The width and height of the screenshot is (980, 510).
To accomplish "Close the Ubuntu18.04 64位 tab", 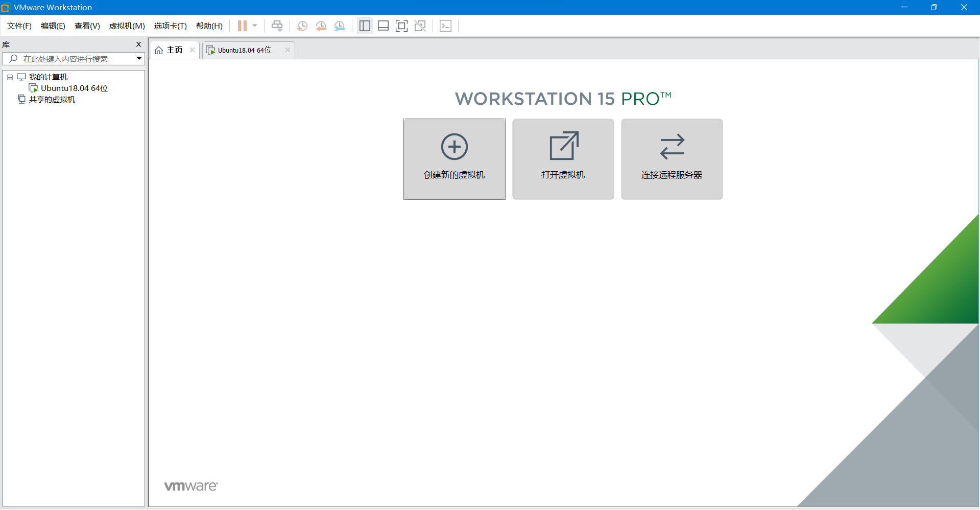I will click(x=288, y=50).
